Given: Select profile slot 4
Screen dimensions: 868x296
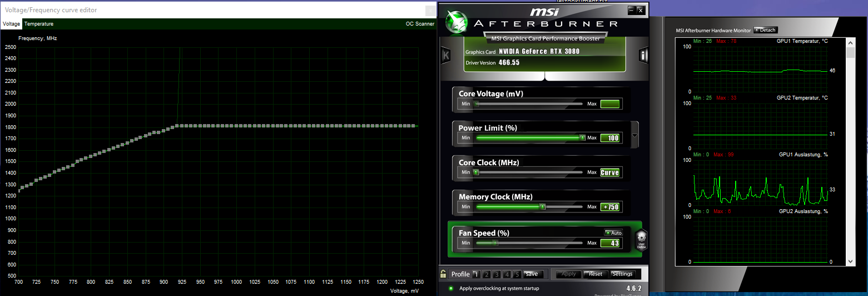Looking at the screenshot, I should 507,274.
